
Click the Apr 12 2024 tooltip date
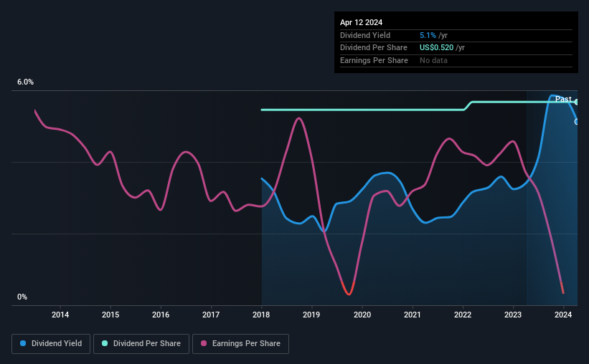tap(361, 22)
